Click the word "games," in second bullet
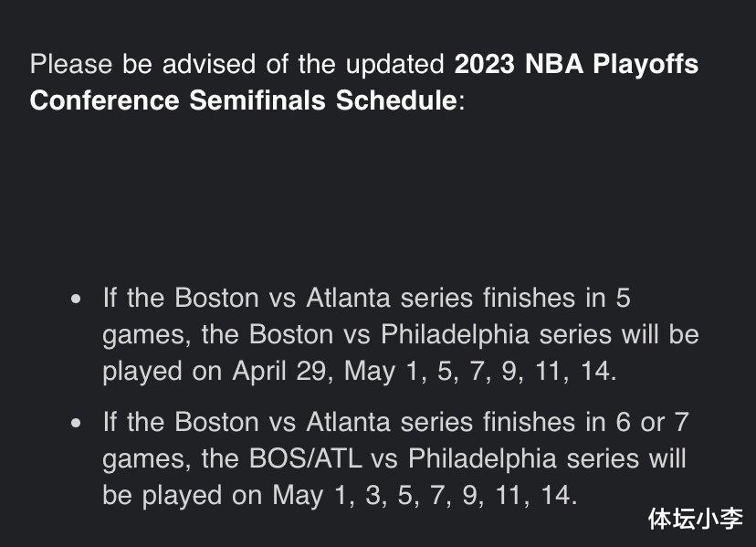The width and height of the screenshot is (756, 547). click(147, 459)
